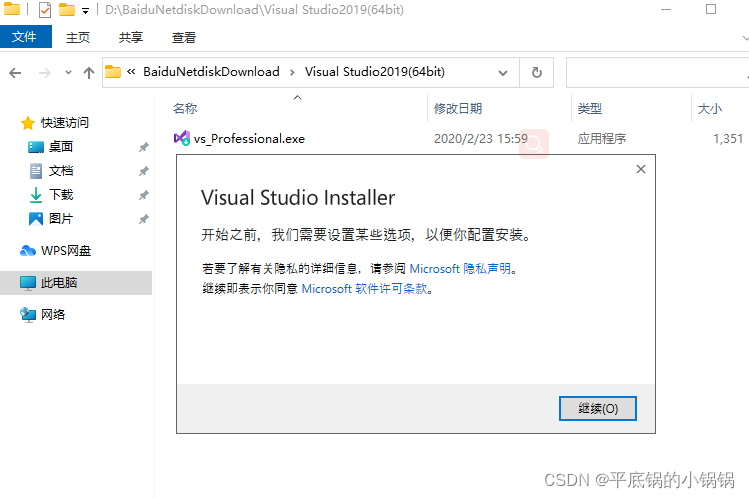This screenshot has height=498, width=749.
Task: Sort by the 类型 (Type) column
Action: click(x=589, y=108)
